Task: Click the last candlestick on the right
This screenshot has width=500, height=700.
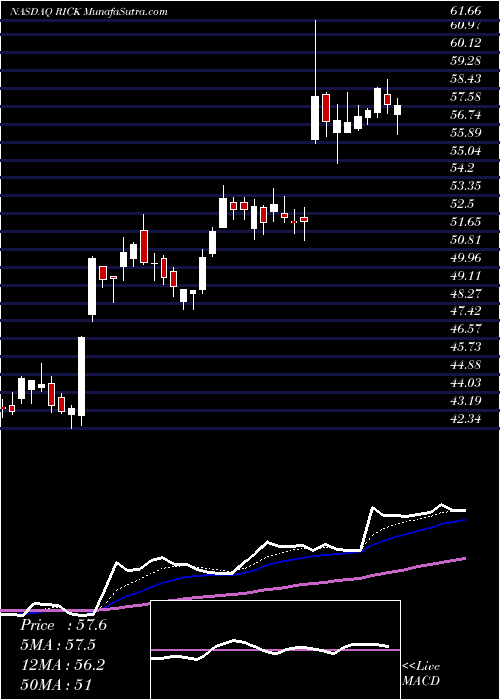Action: tap(397, 116)
